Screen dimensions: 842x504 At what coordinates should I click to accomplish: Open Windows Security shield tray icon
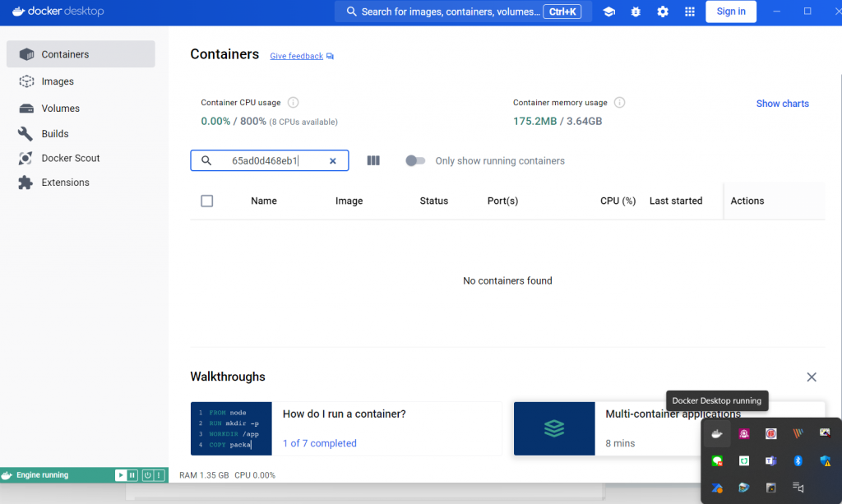click(x=826, y=460)
